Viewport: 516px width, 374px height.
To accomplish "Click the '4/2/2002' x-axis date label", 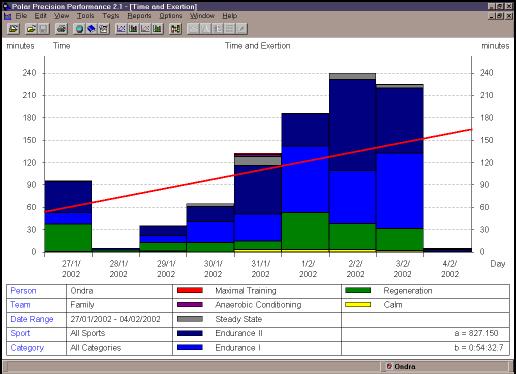I will click(x=450, y=269).
